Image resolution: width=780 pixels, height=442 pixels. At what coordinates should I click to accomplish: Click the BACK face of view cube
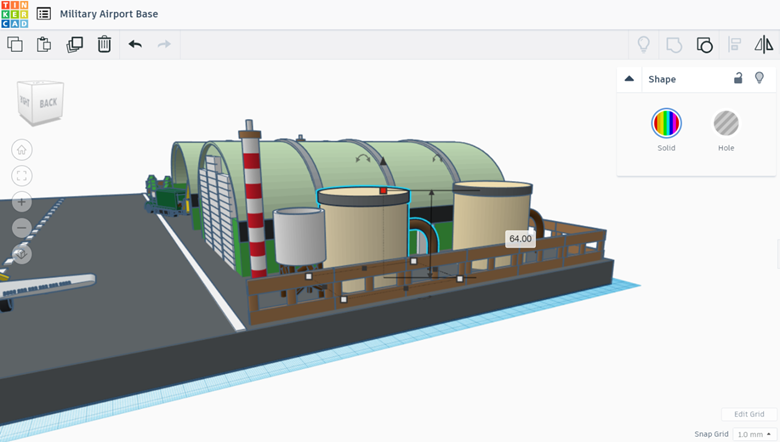[x=48, y=103]
